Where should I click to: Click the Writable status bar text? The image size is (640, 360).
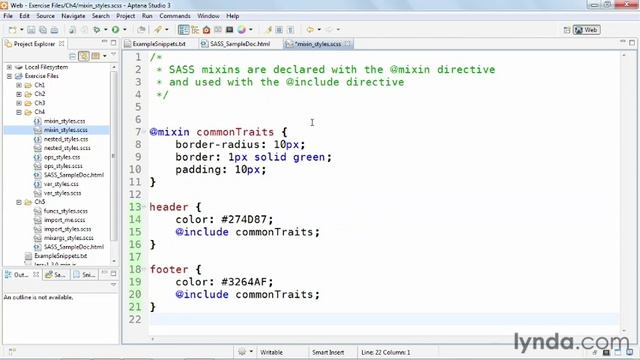(x=271, y=352)
